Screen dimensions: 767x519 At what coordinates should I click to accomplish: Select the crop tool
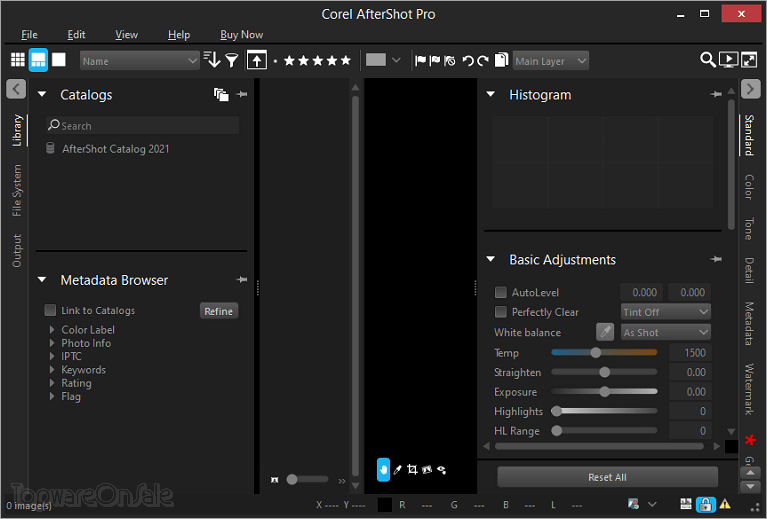(412, 470)
